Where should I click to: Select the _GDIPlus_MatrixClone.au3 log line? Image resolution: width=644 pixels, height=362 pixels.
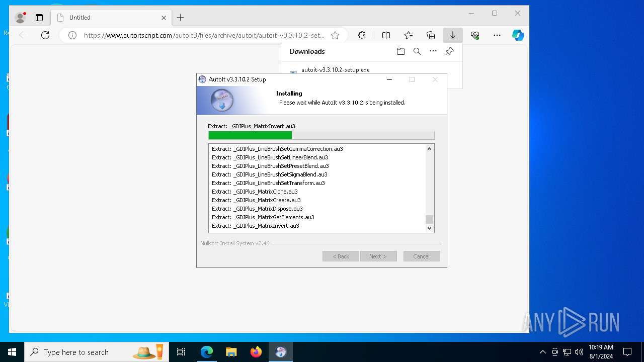point(255,192)
